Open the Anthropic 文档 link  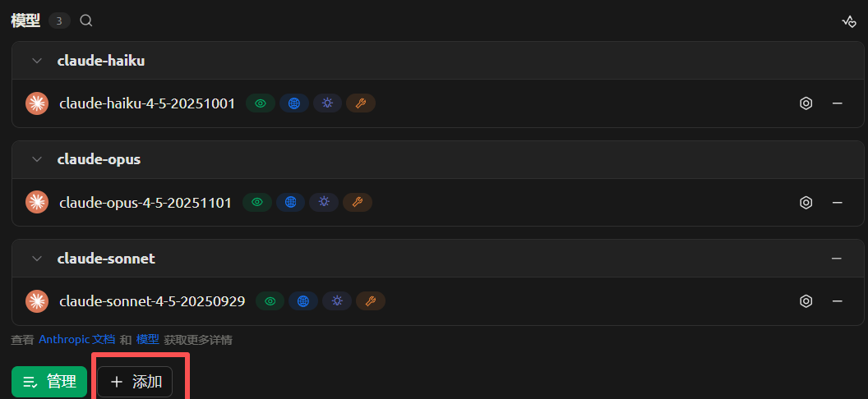pos(76,340)
